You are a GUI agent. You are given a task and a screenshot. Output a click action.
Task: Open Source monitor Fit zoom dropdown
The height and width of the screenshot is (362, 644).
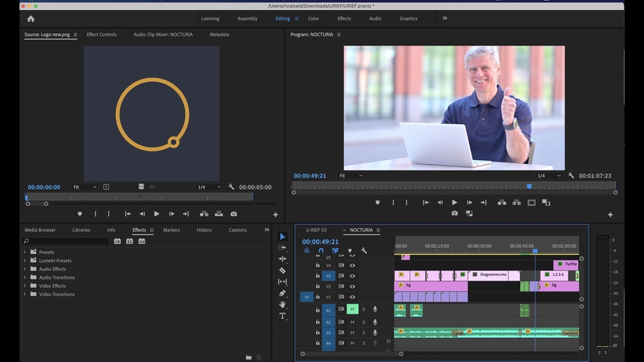pos(85,187)
